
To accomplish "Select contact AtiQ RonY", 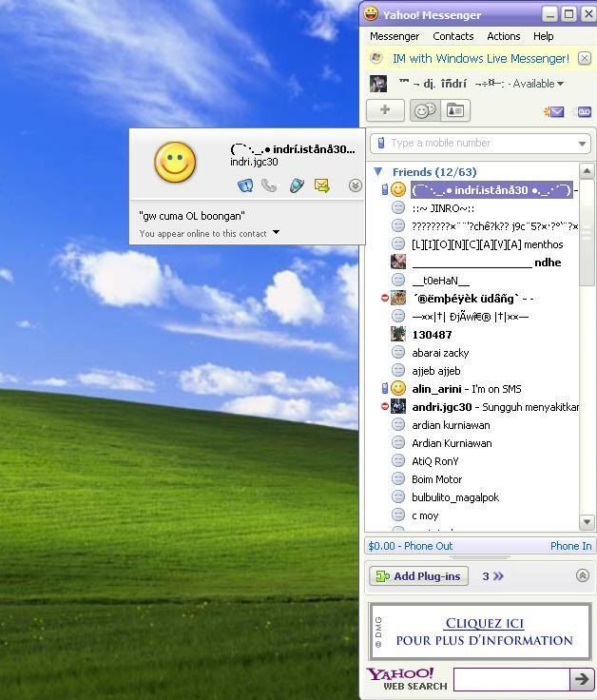I will click(x=435, y=461).
